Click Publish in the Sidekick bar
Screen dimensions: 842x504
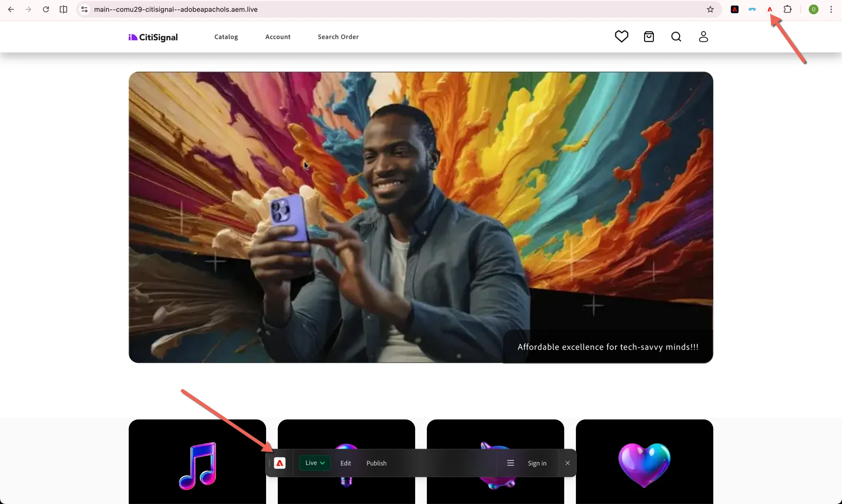click(x=376, y=463)
